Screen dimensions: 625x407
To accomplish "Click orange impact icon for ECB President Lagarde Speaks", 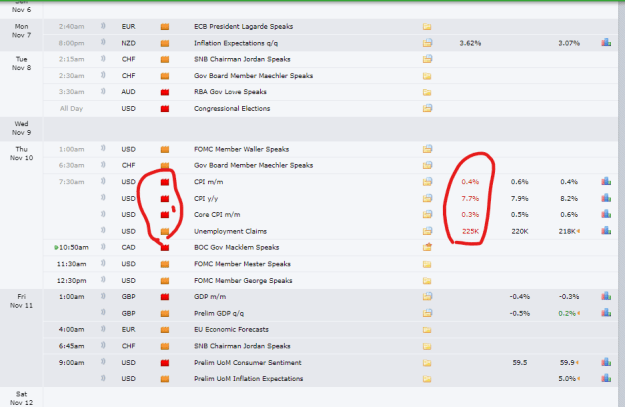I will click(x=165, y=27).
